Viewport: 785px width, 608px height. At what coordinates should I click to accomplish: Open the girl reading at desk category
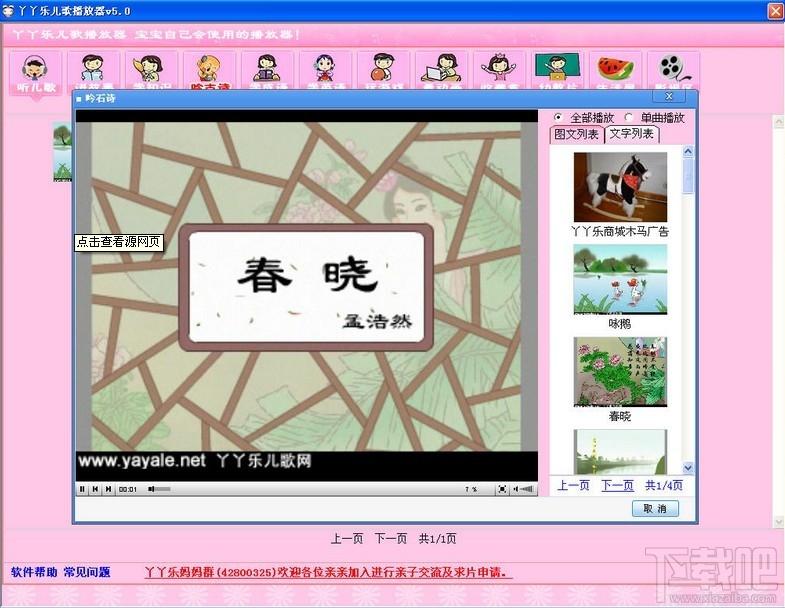pyautogui.click(x=268, y=71)
